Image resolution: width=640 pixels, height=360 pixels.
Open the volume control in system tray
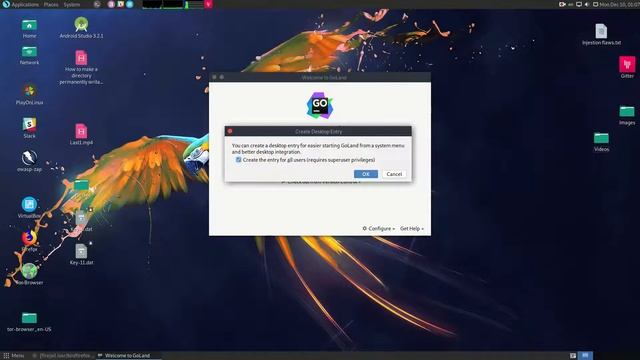pos(587,4)
